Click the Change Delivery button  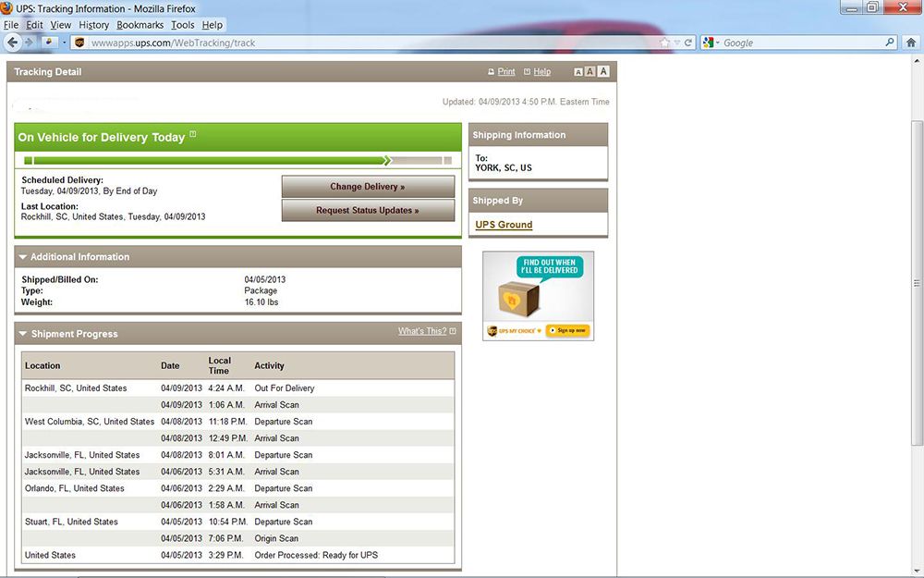point(368,187)
